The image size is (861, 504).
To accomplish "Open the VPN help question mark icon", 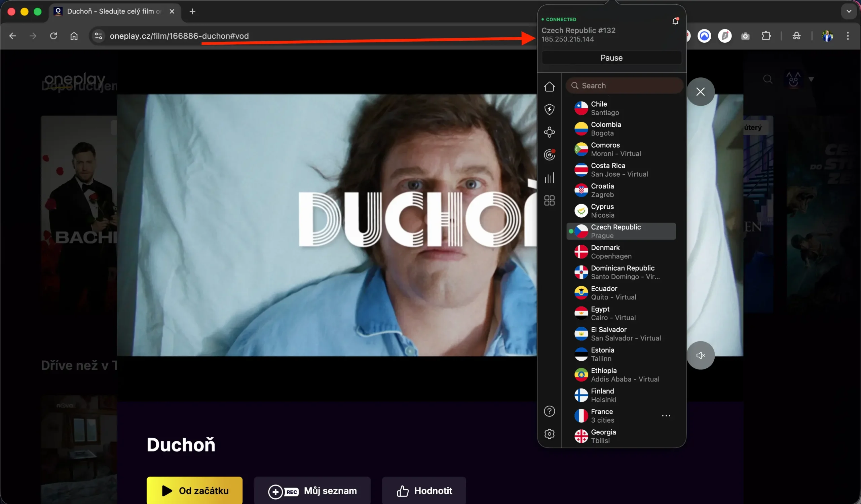I will tap(550, 411).
